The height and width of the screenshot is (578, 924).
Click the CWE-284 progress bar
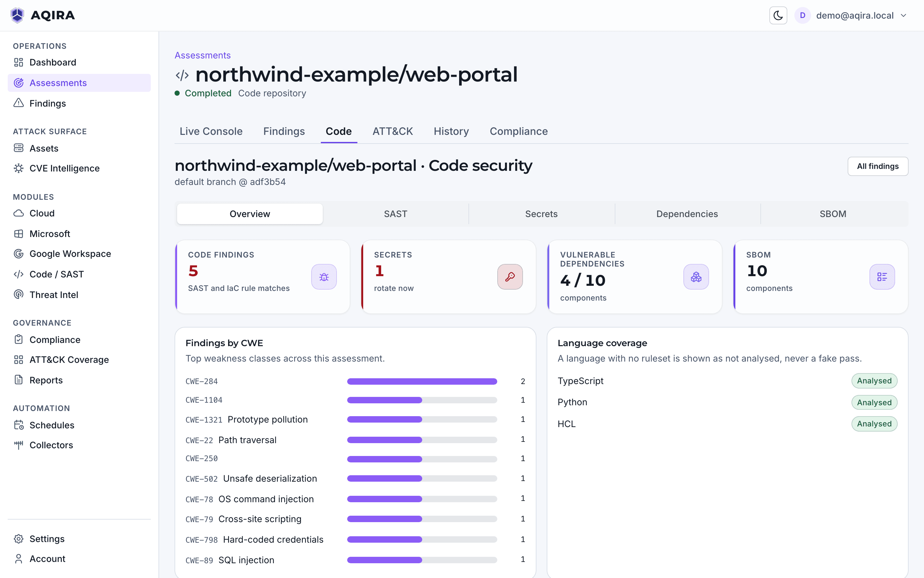(422, 381)
